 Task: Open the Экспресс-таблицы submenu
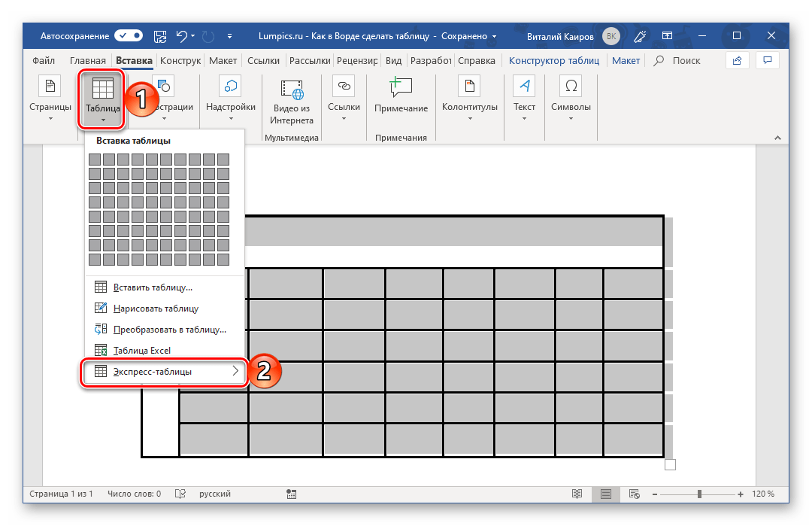pyautogui.click(x=165, y=372)
